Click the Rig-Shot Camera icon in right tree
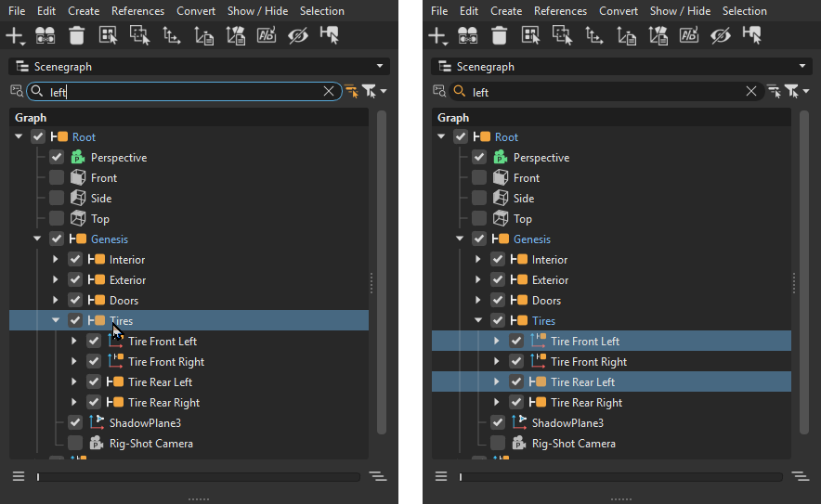Screen dimensions: 821x504 pyautogui.click(x=519, y=444)
